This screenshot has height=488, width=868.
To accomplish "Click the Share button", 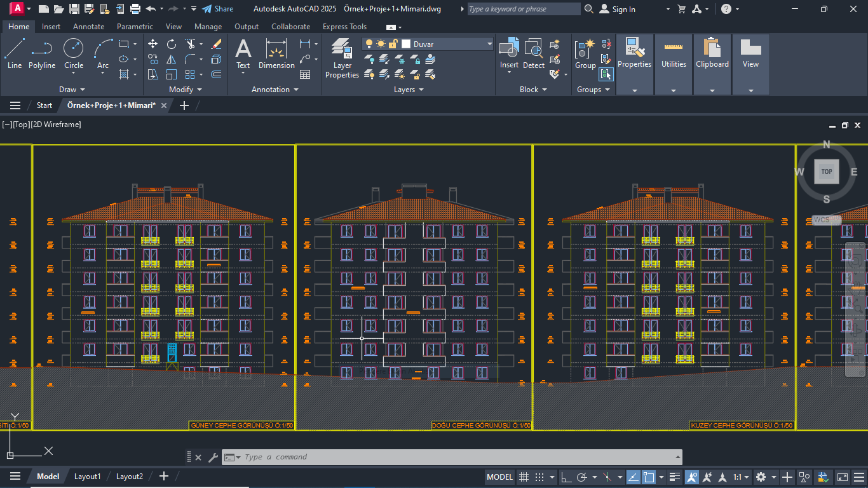I will click(x=217, y=9).
